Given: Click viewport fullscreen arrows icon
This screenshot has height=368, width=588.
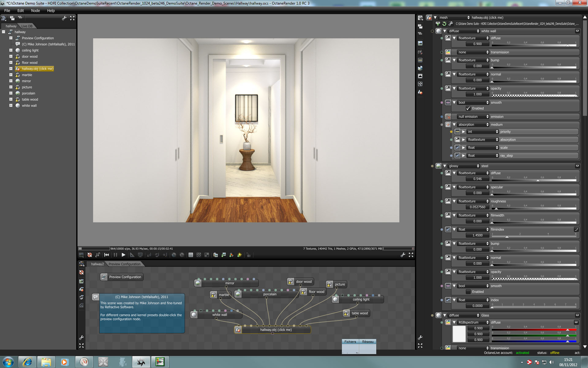Looking at the screenshot, I should click(x=411, y=255).
